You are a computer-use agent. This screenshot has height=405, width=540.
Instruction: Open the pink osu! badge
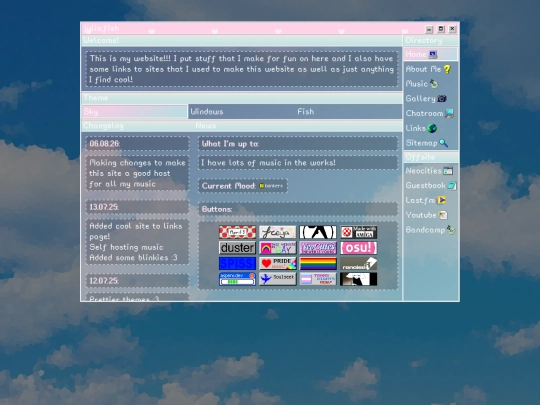[359, 248]
